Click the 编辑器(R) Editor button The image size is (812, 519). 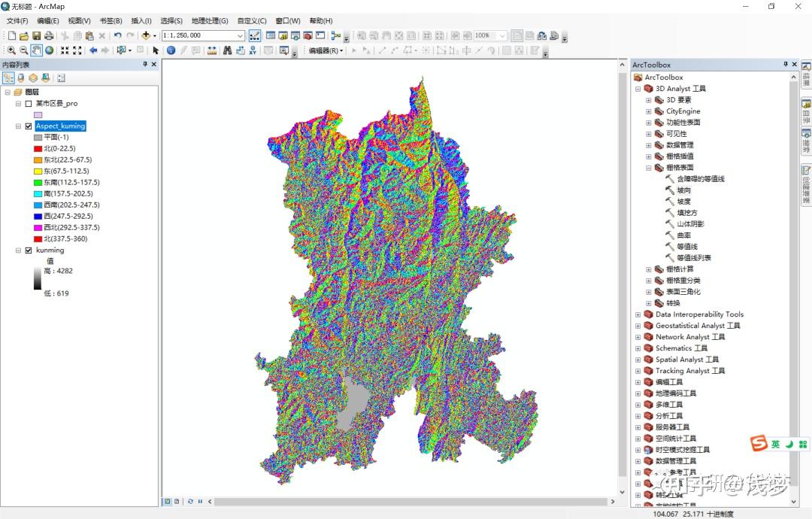(322, 51)
